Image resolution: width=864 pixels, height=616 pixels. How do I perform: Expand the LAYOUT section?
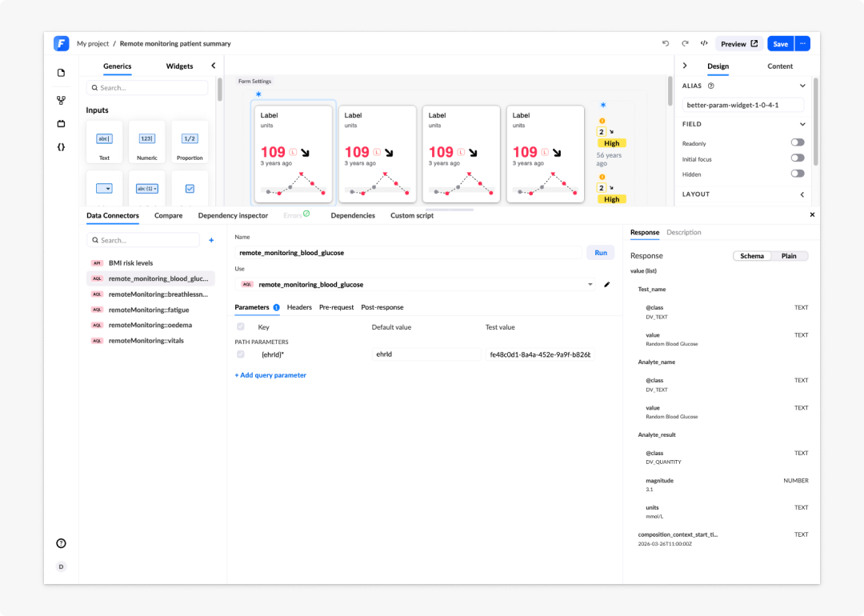(x=802, y=194)
